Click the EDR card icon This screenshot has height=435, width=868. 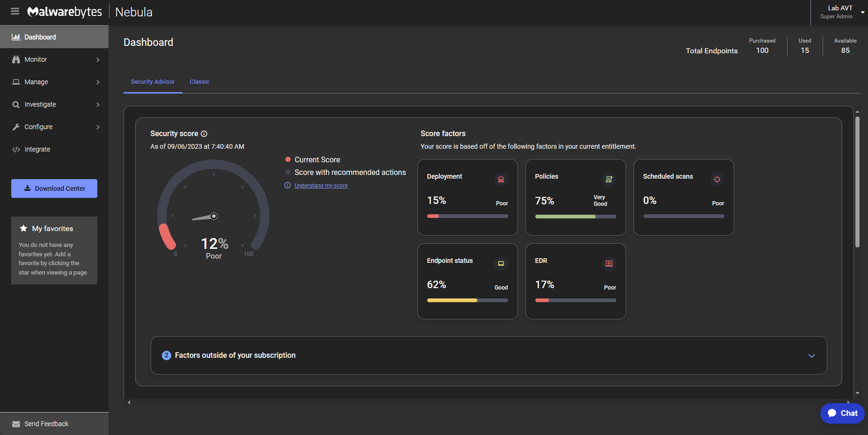609,264
